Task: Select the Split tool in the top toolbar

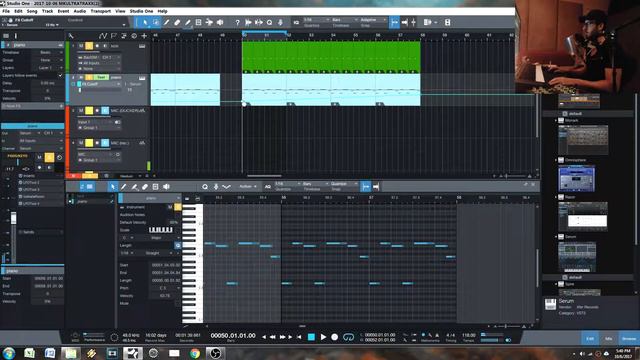Action: [x=167, y=22]
